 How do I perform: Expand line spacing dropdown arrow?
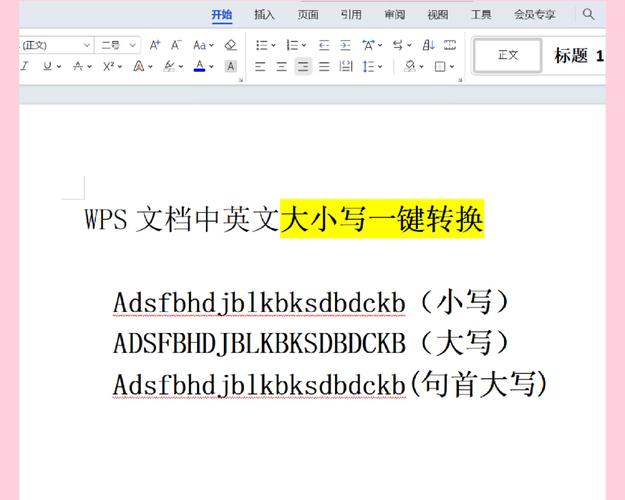[x=380, y=67]
